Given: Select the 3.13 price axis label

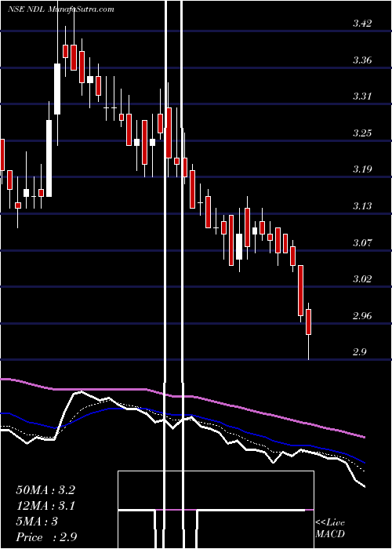Looking at the screenshot, I should (362, 205).
